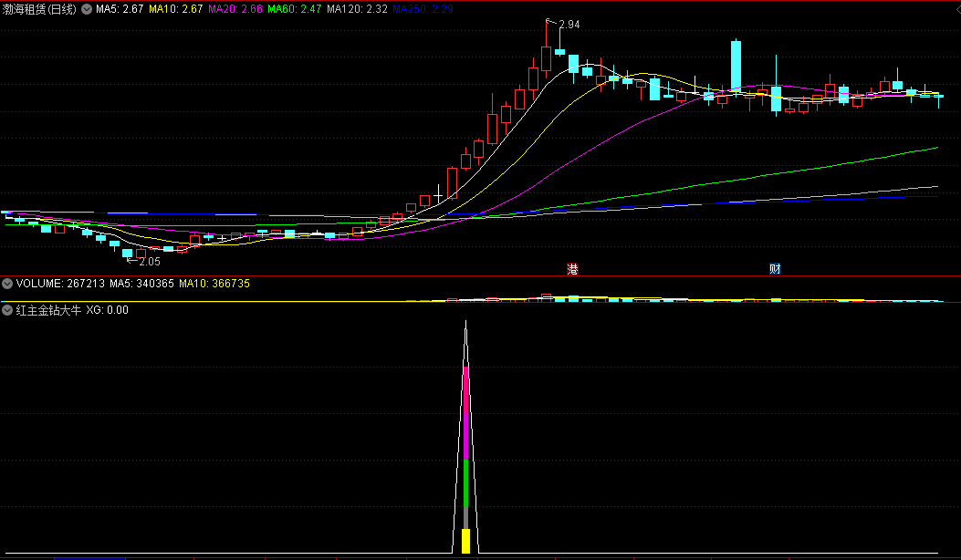Viewport: 961px width, 560px height.
Task: Click the 2.05 low price label
Action: point(150,262)
